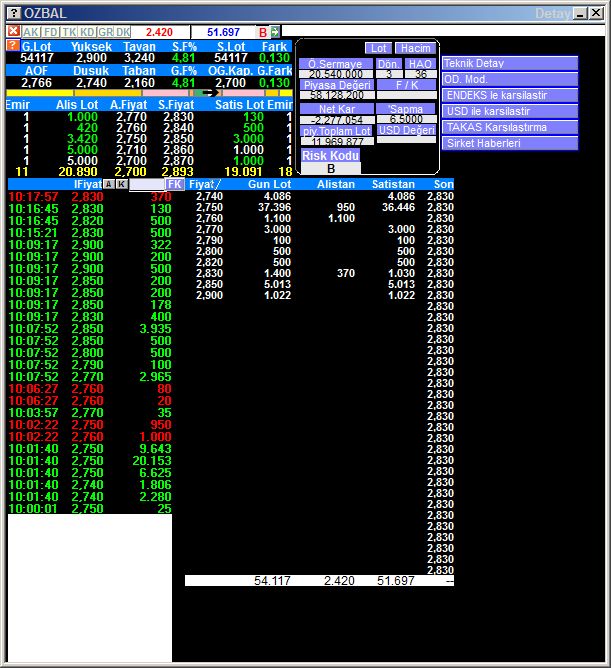Viewport: 611px width, 668px height.
Task: Click the Tavan value 3,240
Action: [139, 58]
